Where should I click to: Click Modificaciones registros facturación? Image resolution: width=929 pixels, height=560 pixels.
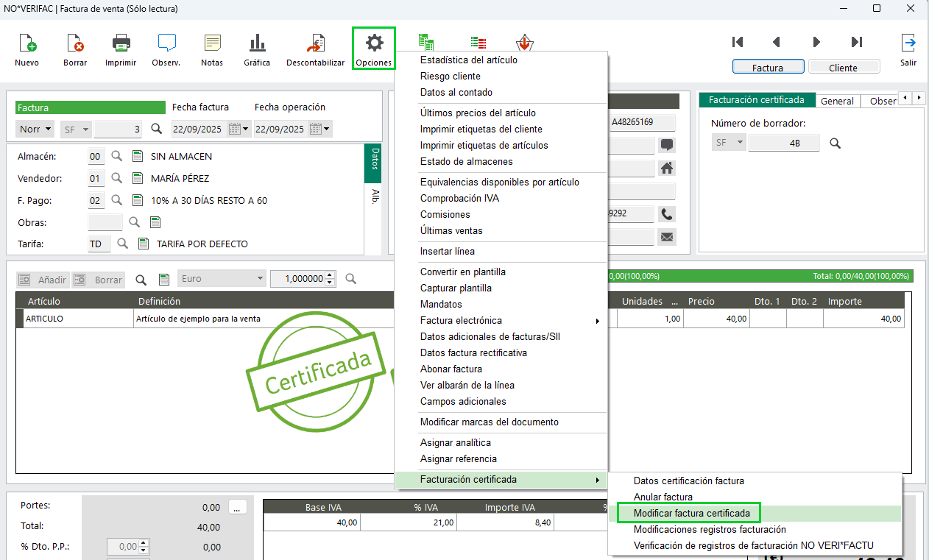[x=710, y=529]
